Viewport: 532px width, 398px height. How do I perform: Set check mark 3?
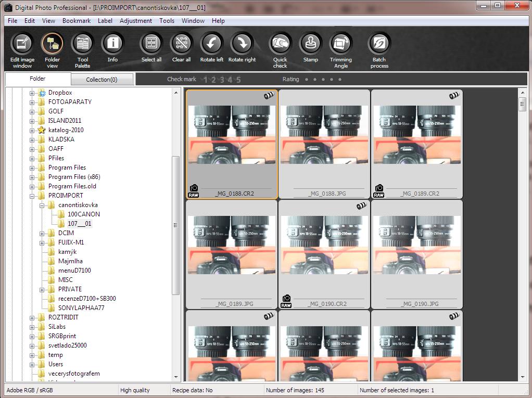(222, 80)
